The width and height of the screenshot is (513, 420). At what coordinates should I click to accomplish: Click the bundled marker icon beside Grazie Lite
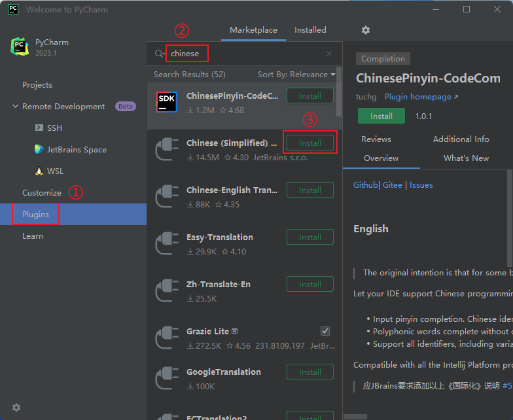click(234, 331)
